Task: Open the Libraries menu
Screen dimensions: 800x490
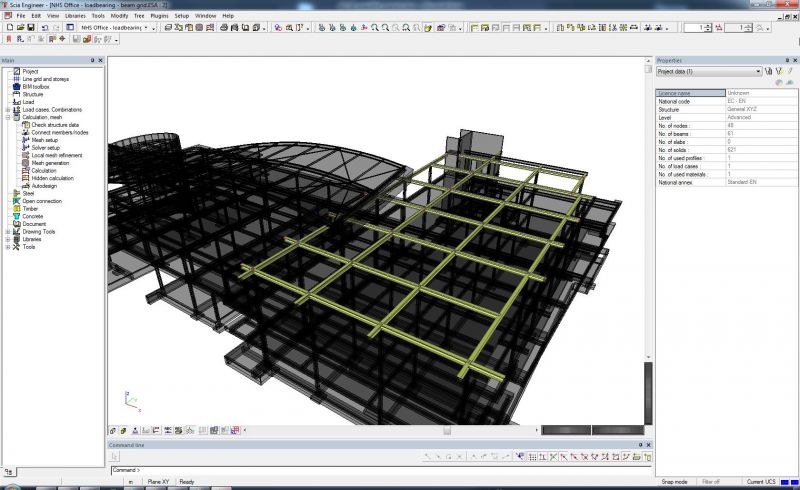Action: pyautogui.click(x=74, y=16)
